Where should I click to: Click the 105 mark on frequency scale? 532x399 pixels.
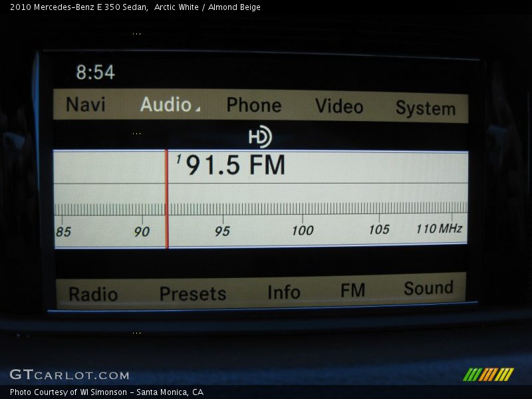(x=379, y=229)
